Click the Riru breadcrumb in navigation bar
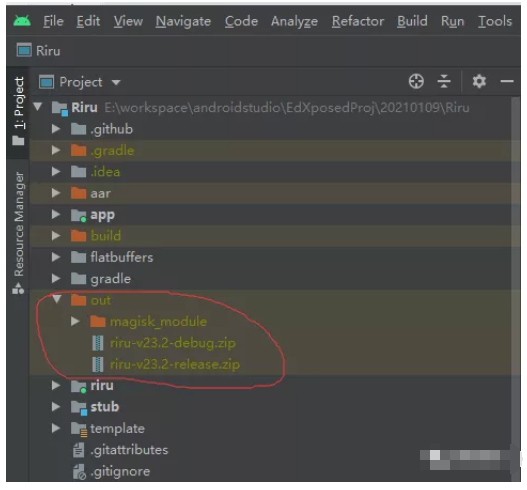Screen dimensions: 527x490 coord(48,51)
